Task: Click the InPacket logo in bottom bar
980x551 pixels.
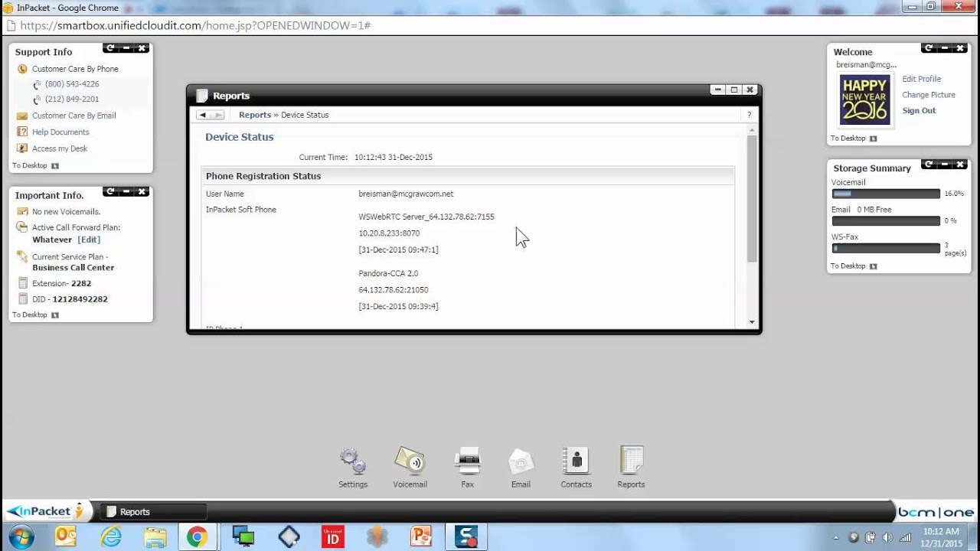Action: (x=45, y=511)
